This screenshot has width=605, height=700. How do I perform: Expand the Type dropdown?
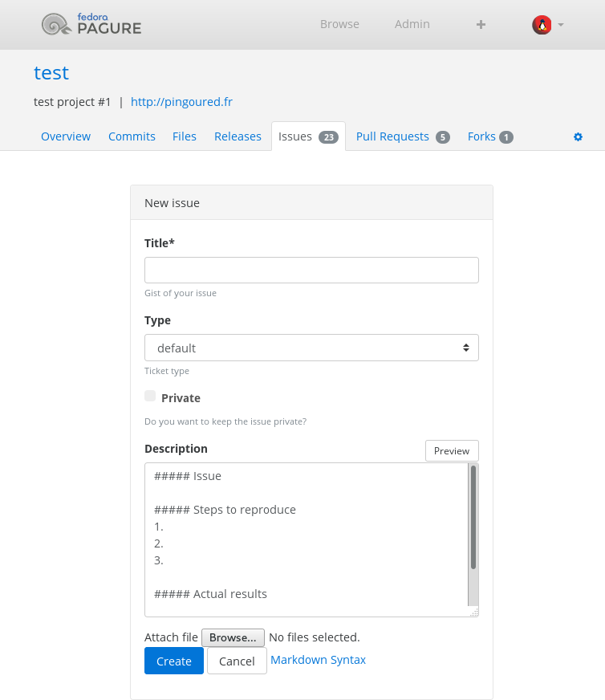pos(311,348)
